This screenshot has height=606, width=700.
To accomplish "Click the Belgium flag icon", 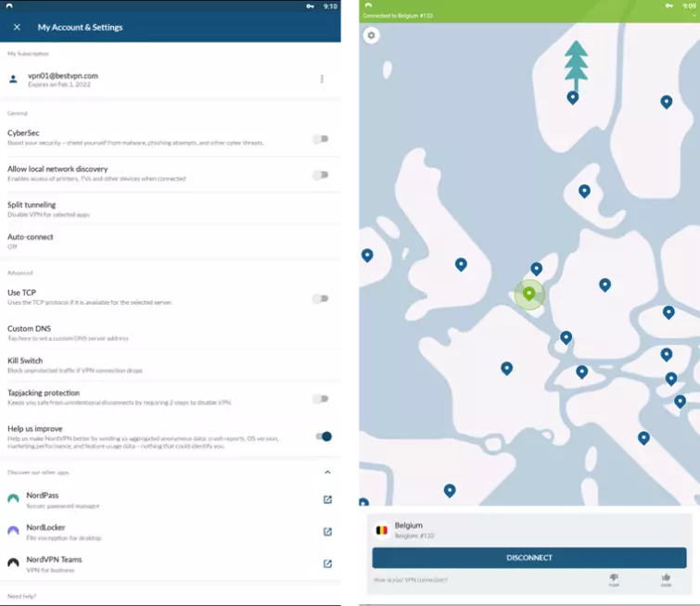I will click(x=382, y=530).
